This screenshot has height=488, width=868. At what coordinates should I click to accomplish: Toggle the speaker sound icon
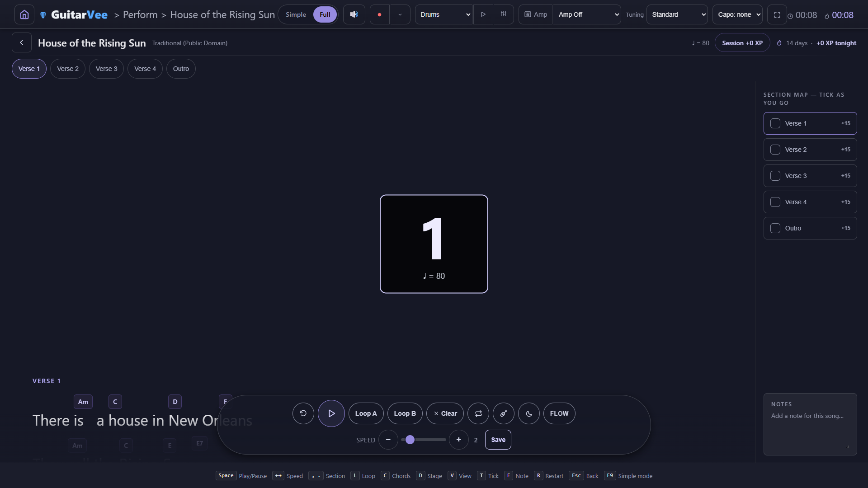click(x=354, y=14)
